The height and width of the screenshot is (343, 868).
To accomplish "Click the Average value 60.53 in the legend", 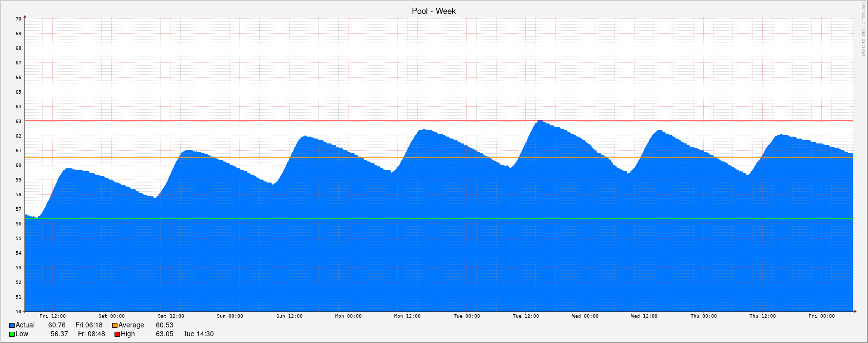I will click(x=164, y=325).
